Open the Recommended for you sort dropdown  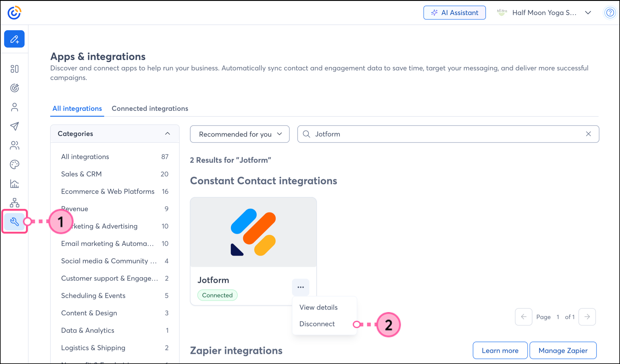point(240,134)
